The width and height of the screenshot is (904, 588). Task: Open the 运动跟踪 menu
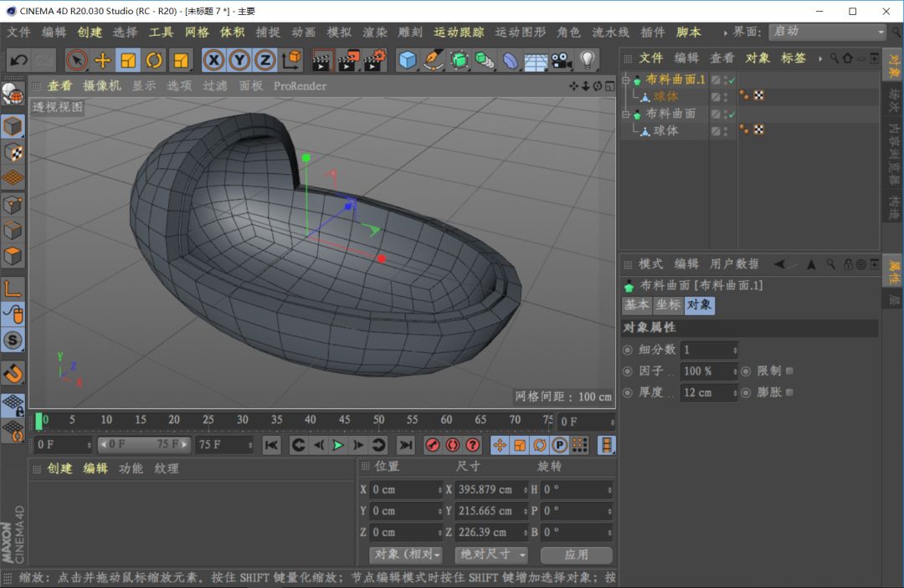[459, 32]
